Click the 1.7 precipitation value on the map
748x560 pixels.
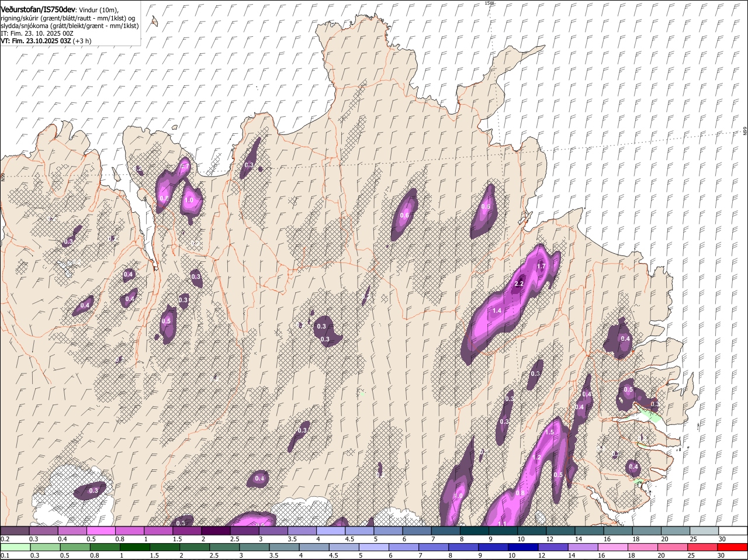tap(541, 267)
